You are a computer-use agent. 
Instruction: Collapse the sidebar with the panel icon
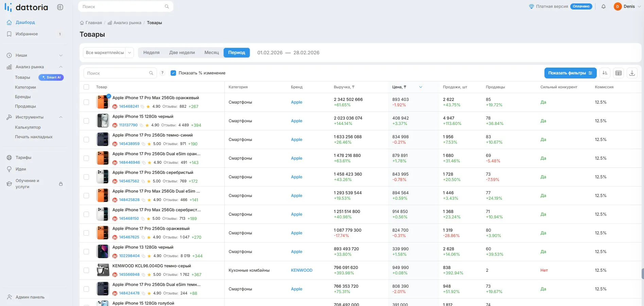(60, 7)
